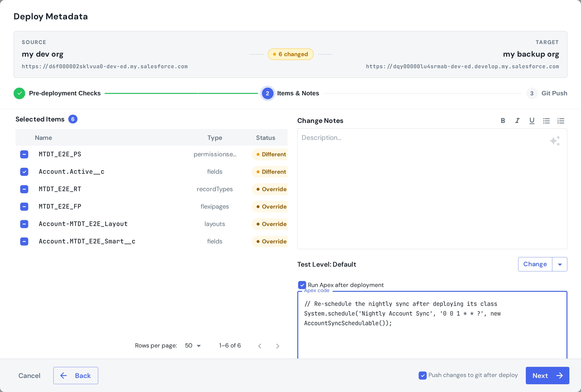The image size is (581, 392).
Task: Uncheck Push changes to git after deploy
Action: coord(422,375)
